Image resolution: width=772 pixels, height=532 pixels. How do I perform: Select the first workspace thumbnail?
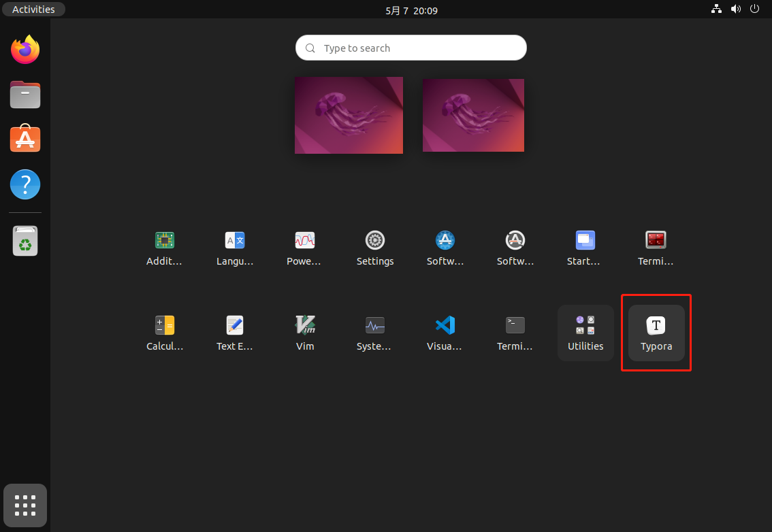click(349, 115)
